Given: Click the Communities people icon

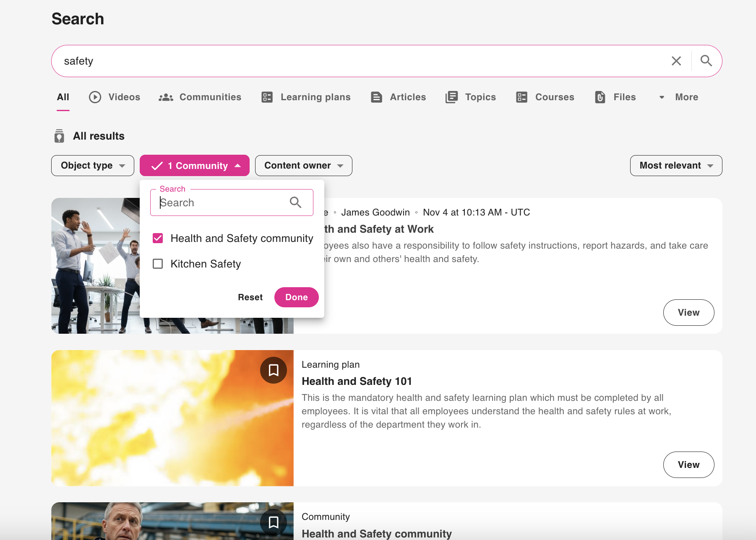Looking at the screenshot, I should [x=166, y=97].
